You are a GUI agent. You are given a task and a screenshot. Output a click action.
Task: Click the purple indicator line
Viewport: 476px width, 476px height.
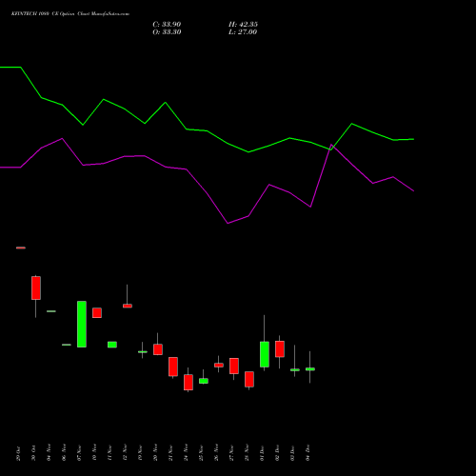point(207,193)
